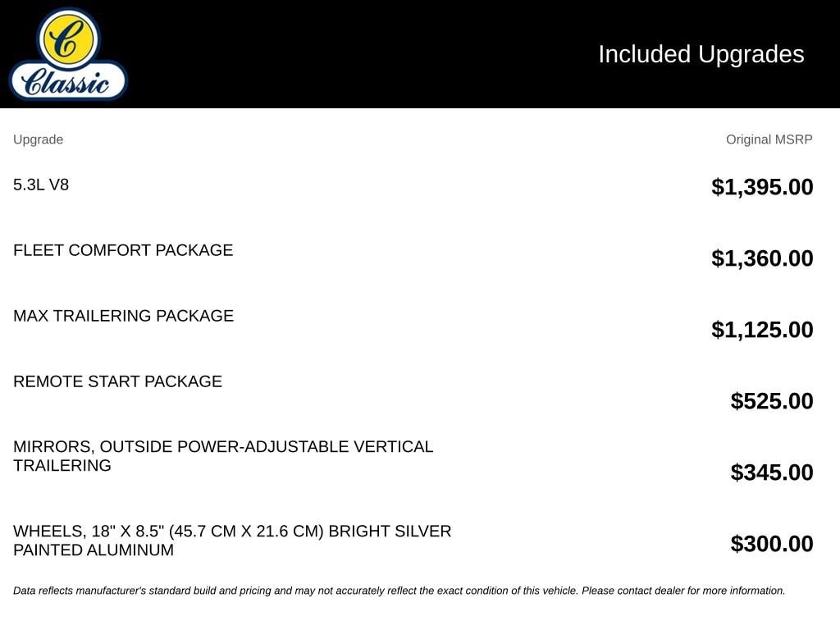The height and width of the screenshot is (630, 840).
Task: Click the data disclaimer footnote text
Action: [x=399, y=591]
